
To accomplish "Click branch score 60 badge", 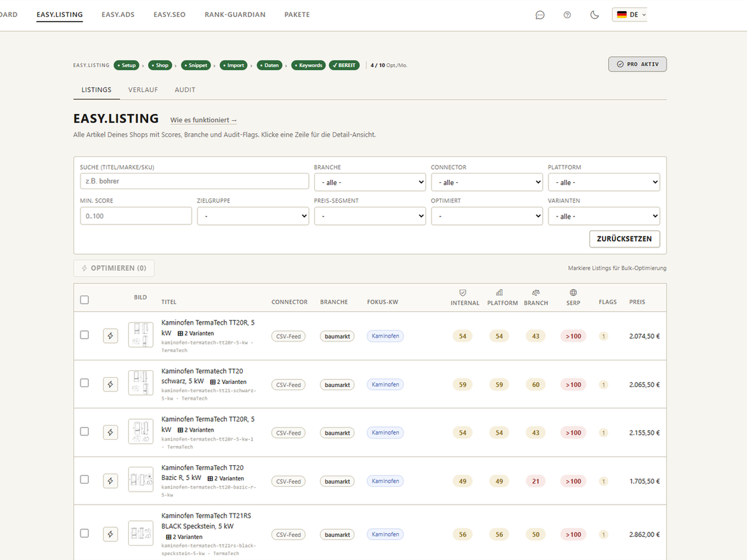I will pyautogui.click(x=536, y=385).
